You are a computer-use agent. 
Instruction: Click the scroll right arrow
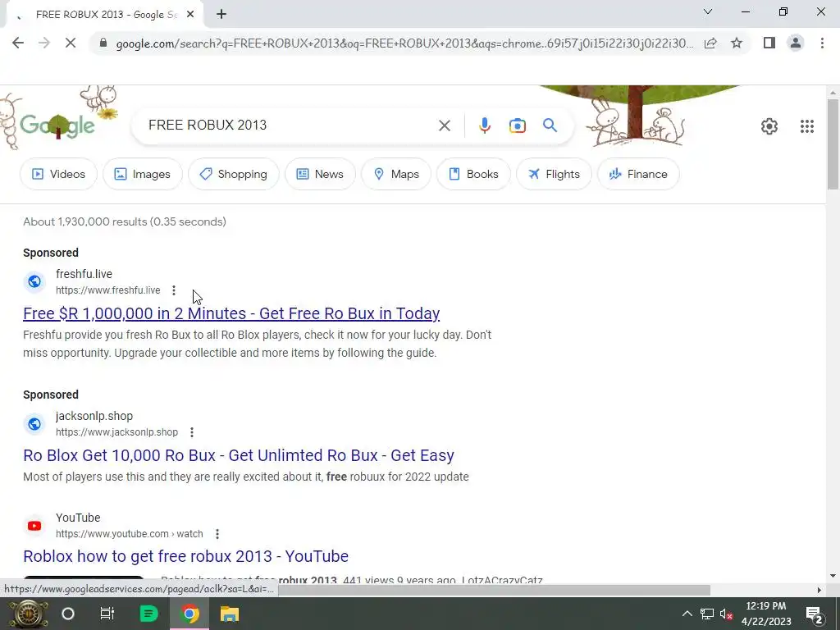point(819,590)
